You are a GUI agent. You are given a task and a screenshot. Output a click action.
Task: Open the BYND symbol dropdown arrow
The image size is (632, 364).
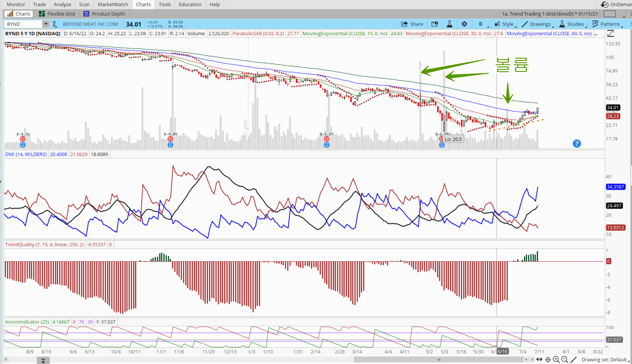pos(46,24)
